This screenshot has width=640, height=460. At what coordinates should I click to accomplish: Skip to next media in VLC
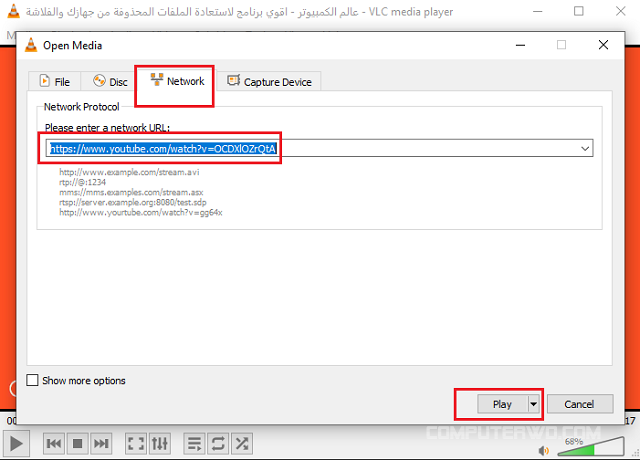pos(101,443)
